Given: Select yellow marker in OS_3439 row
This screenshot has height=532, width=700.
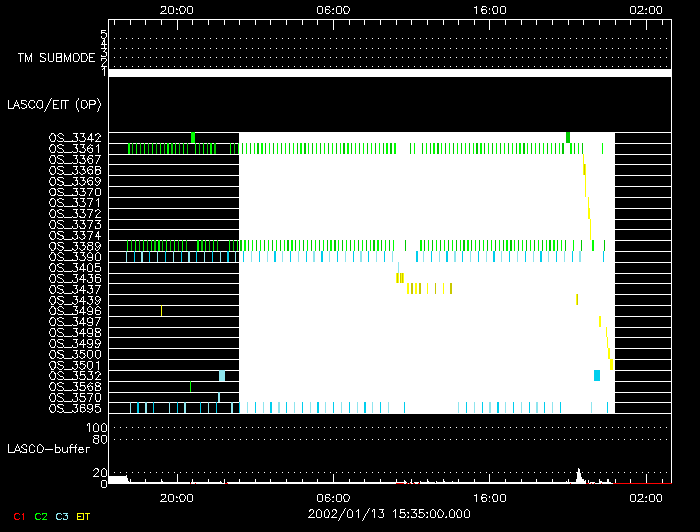Looking at the screenshot, I should [577, 299].
